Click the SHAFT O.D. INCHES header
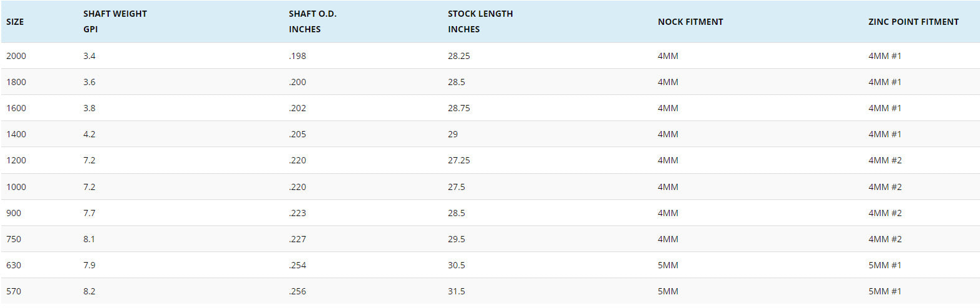 [x=312, y=22]
